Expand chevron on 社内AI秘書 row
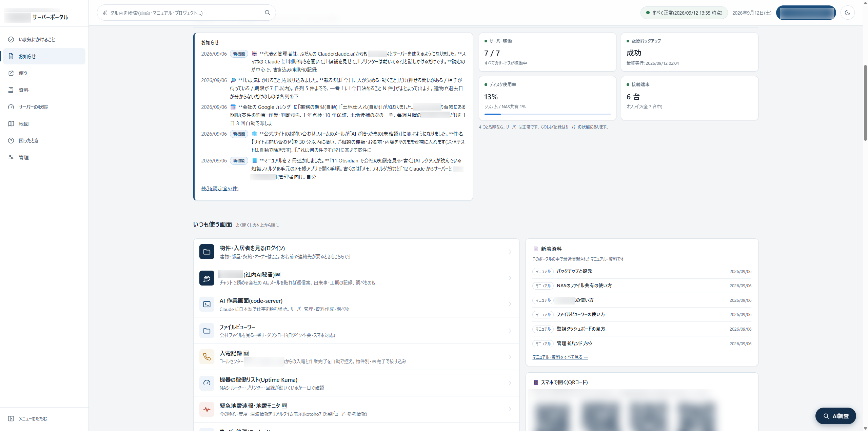This screenshot has width=868, height=431. coord(510,278)
